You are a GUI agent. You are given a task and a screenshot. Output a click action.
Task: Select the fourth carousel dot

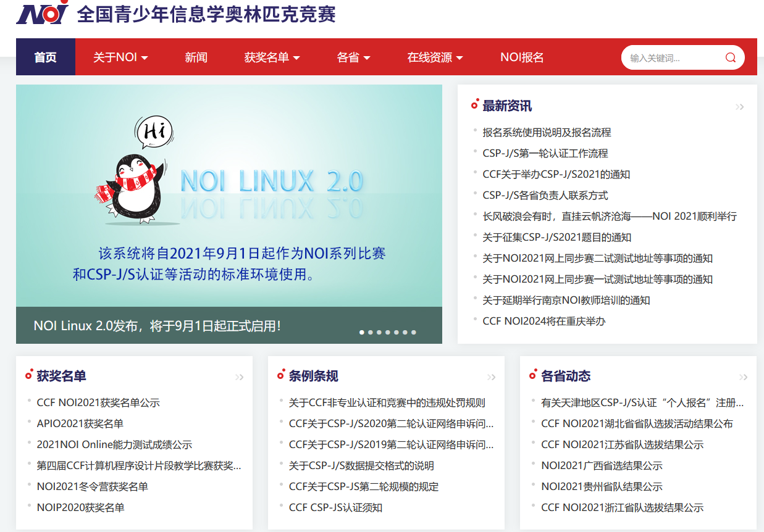(x=388, y=332)
